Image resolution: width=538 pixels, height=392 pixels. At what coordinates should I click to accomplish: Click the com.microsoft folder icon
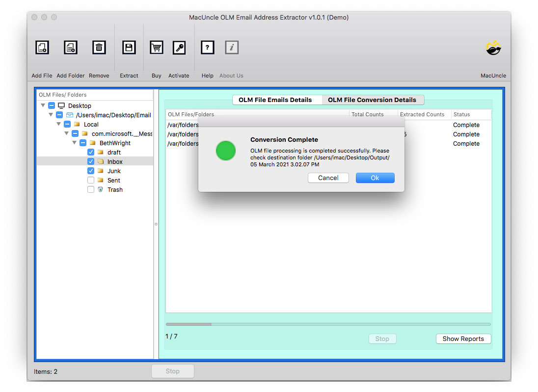pos(85,133)
